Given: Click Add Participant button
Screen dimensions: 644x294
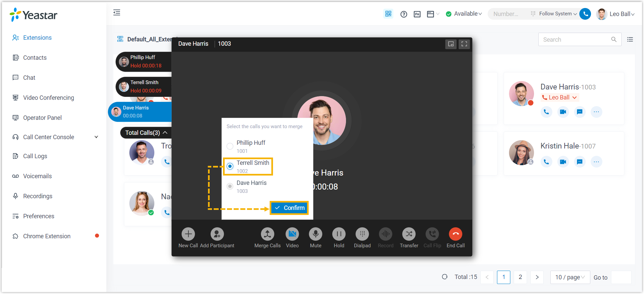Looking at the screenshot, I should point(217,238).
